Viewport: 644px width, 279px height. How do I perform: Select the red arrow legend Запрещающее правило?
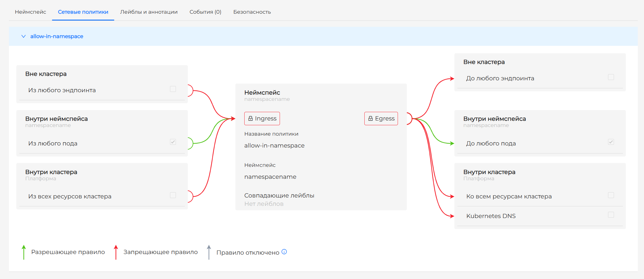coord(116,252)
